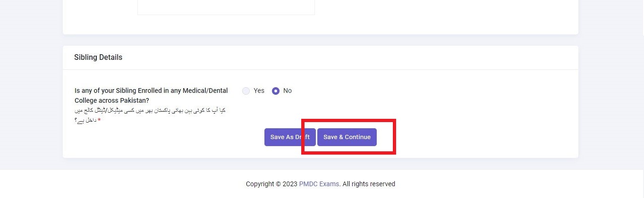The width and height of the screenshot is (644, 198).
Task: Click the "No" label text
Action: (288, 91)
